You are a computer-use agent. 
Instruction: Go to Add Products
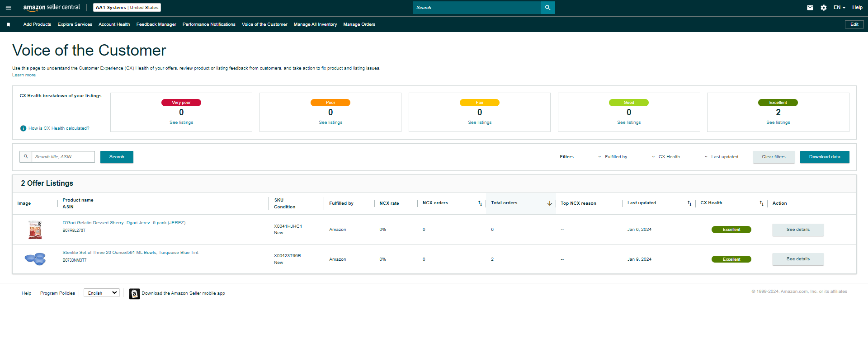[x=37, y=24]
